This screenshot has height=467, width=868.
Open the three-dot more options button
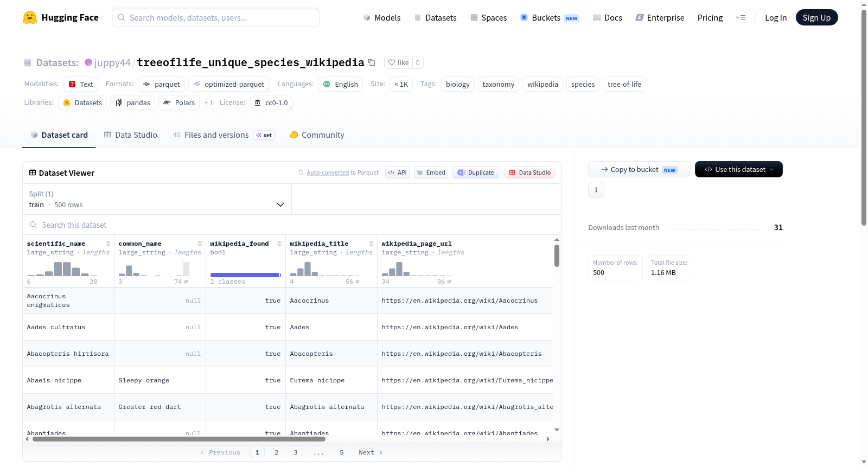596,190
